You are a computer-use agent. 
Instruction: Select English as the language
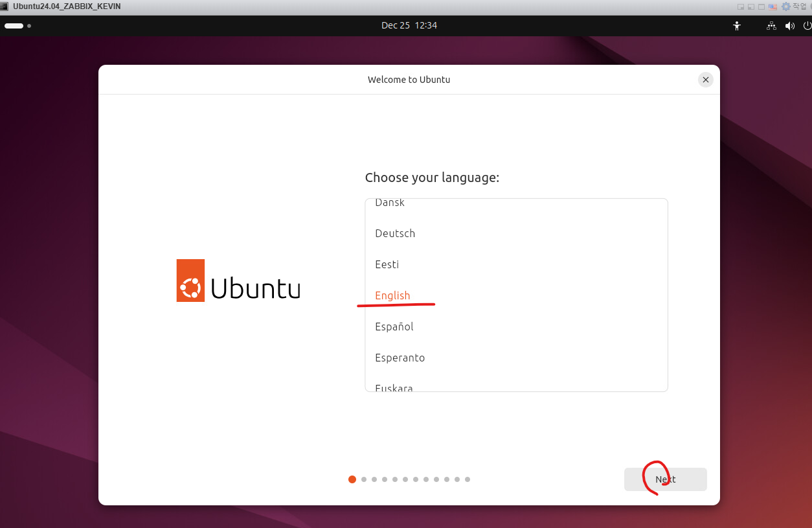point(516,295)
